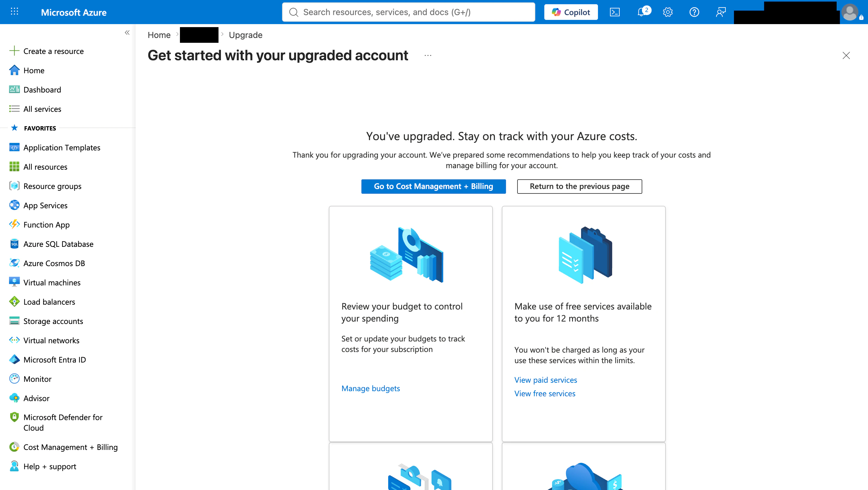Open the page ellipsis more options
This screenshot has width=868, height=490.
pos(428,55)
